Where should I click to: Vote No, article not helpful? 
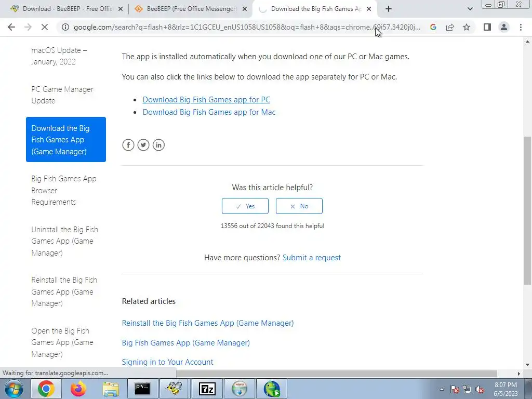tap(299, 206)
